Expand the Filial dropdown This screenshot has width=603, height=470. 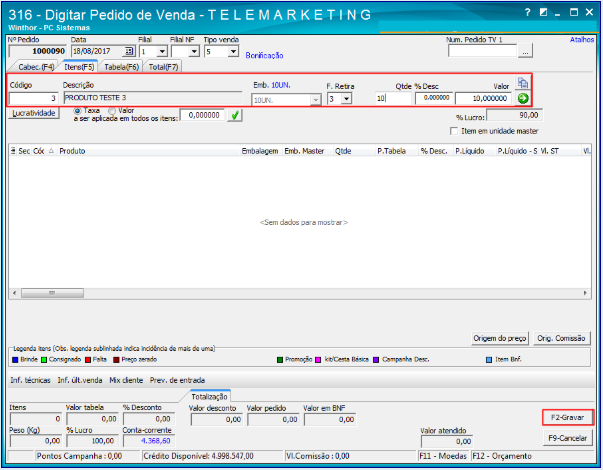coord(162,51)
